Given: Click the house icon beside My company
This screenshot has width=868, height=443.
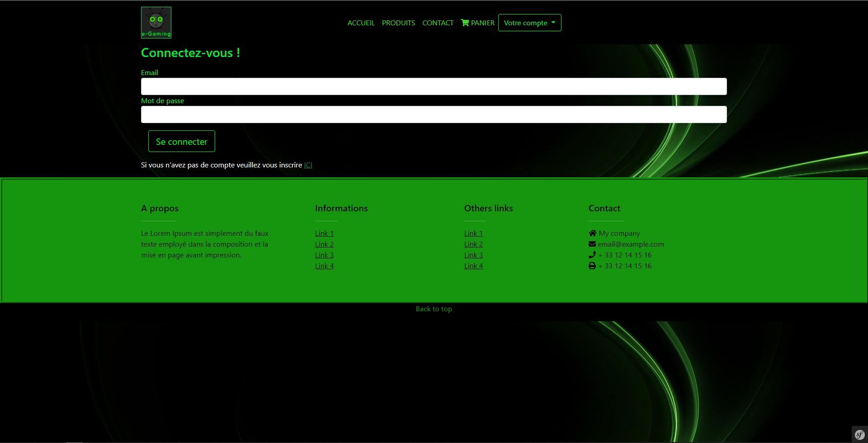Looking at the screenshot, I should click(592, 233).
